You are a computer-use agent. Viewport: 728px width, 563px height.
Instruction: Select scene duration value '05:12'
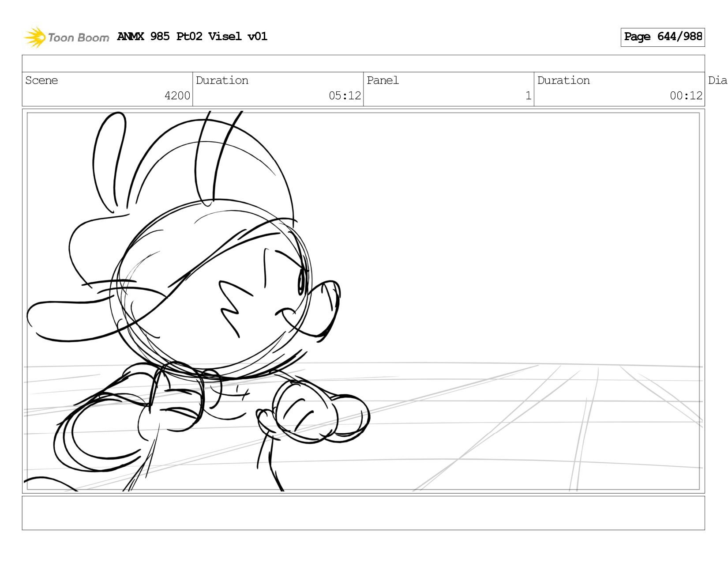(x=345, y=96)
